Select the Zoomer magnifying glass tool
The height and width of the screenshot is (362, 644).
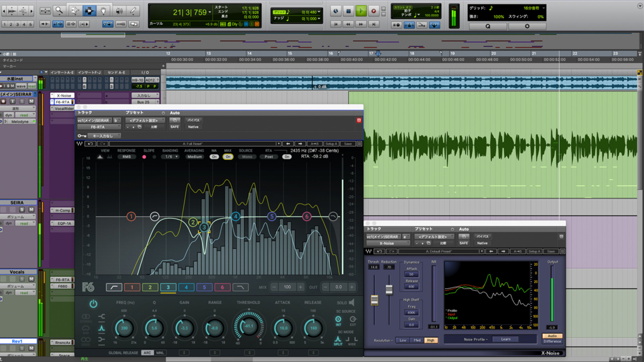[x=59, y=10]
